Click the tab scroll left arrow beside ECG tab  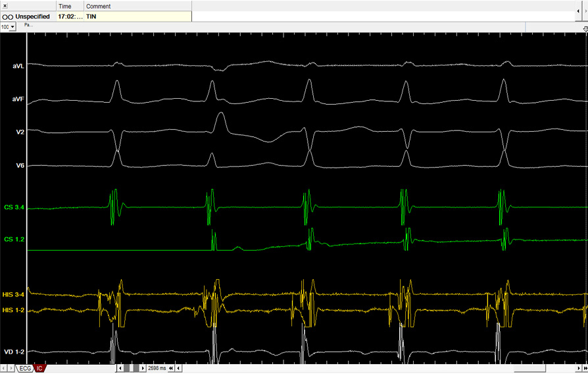[x=5, y=368]
